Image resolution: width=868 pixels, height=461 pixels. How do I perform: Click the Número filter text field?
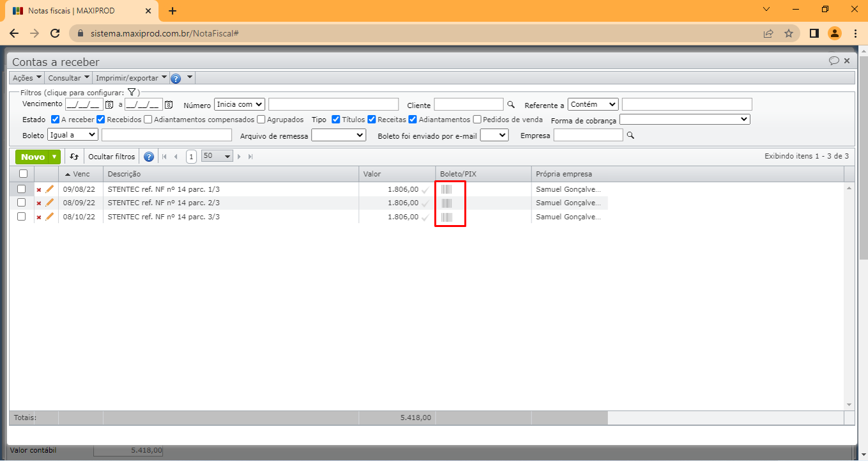click(333, 104)
